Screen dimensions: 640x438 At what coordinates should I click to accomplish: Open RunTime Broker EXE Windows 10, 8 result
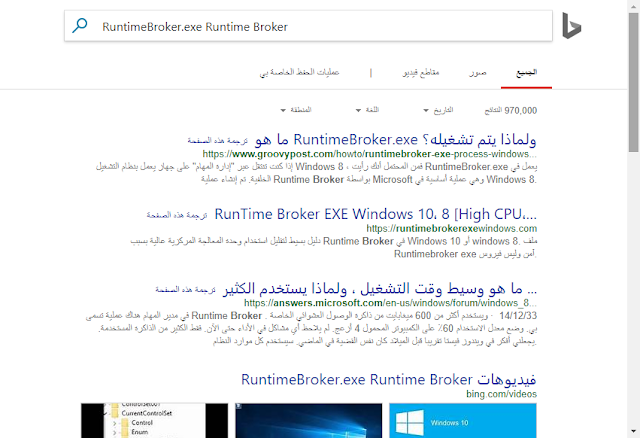pyautogui.click(x=376, y=214)
